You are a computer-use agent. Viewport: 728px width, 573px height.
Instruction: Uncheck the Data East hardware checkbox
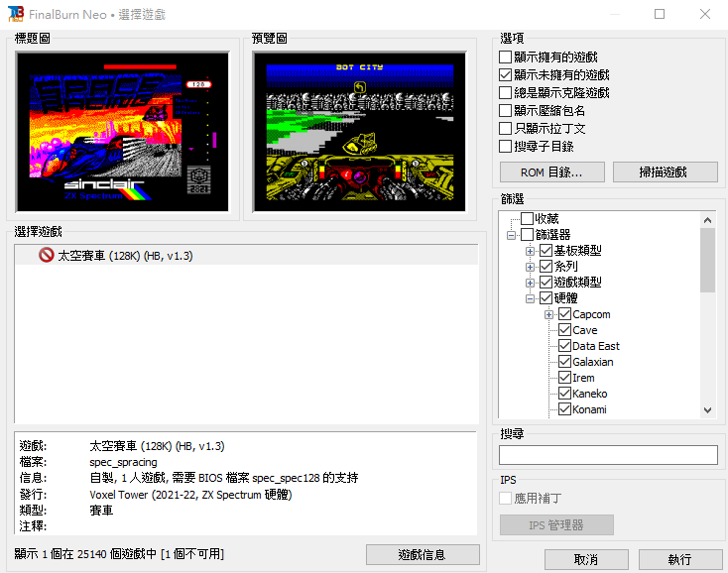[x=564, y=346]
